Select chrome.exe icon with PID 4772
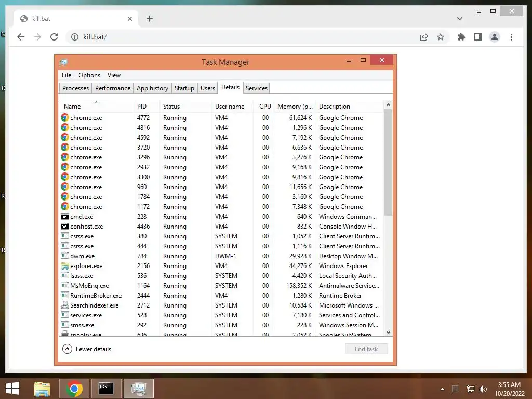This screenshot has height=399, width=532. click(65, 118)
